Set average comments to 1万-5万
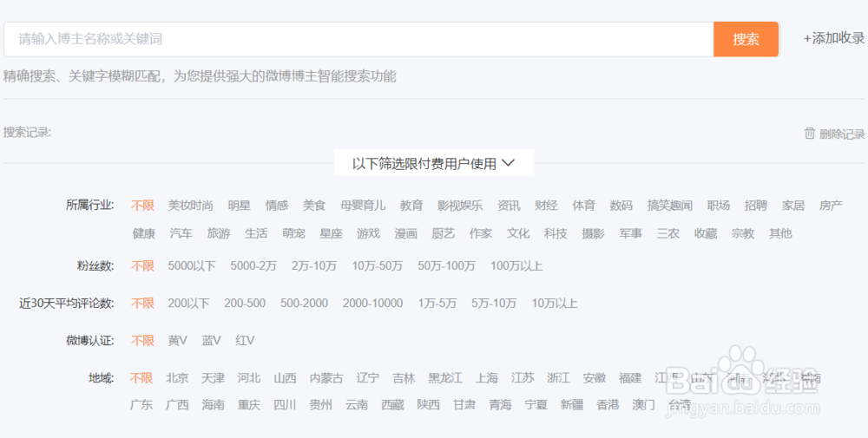 pyautogui.click(x=437, y=303)
